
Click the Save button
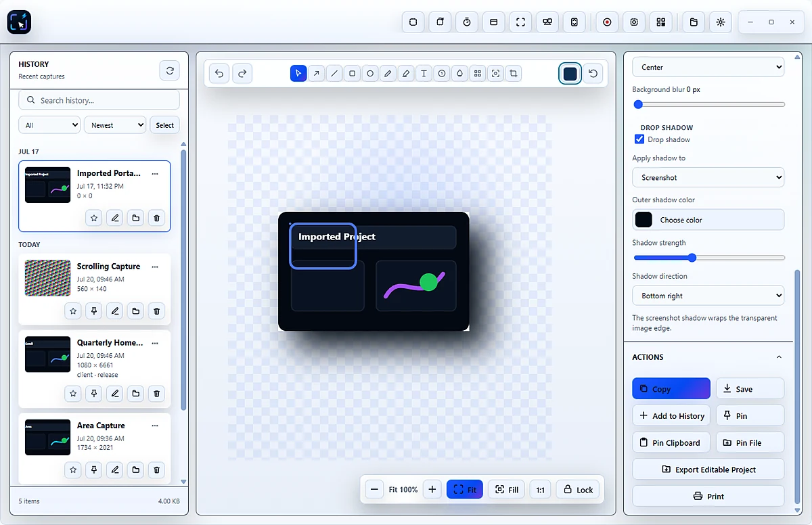pos(750,389)
